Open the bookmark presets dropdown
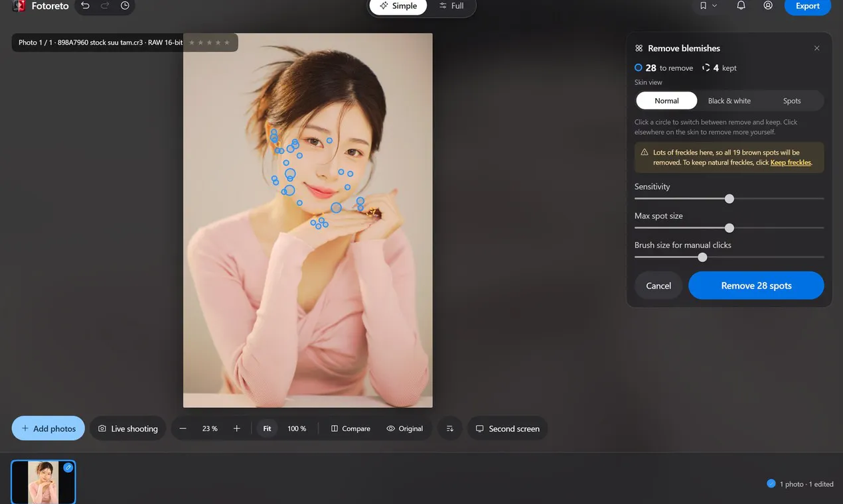 pyautogui.click(x=708, y=5)
